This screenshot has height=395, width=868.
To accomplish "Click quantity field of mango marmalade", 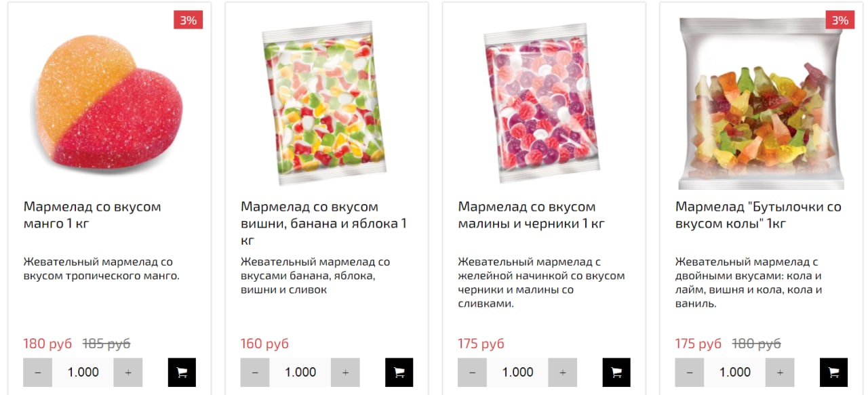I will (x=83, y=372).
